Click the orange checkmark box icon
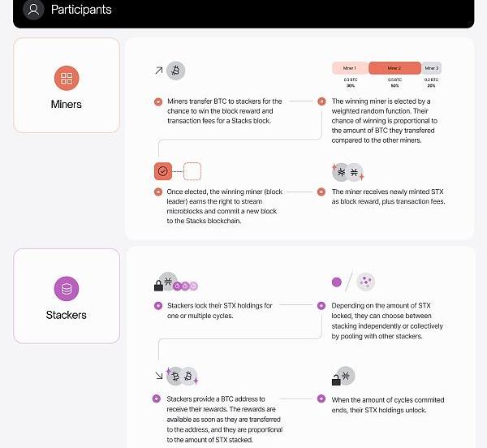The width and height of the screenshot is (487, 448). point(163,171)
